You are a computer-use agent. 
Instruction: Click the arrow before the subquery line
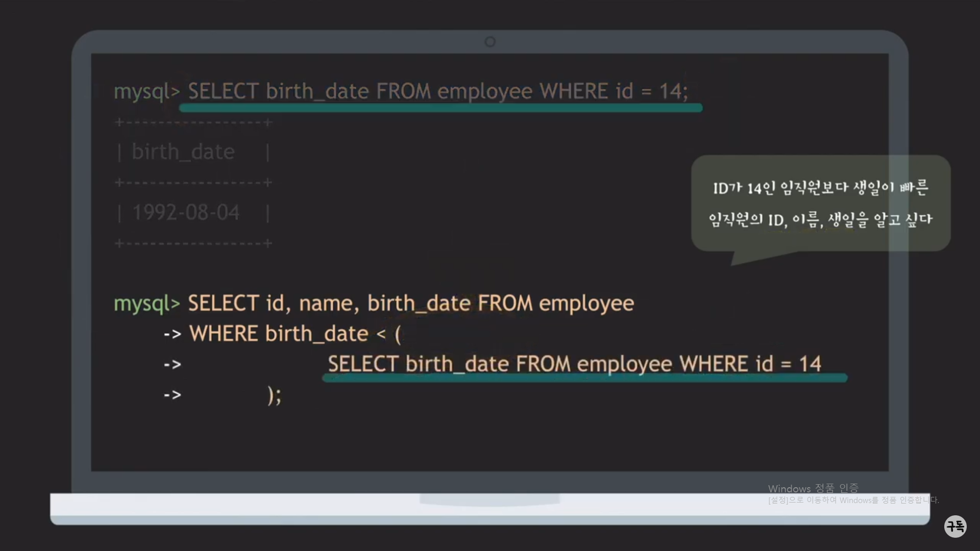pos(173,364)
